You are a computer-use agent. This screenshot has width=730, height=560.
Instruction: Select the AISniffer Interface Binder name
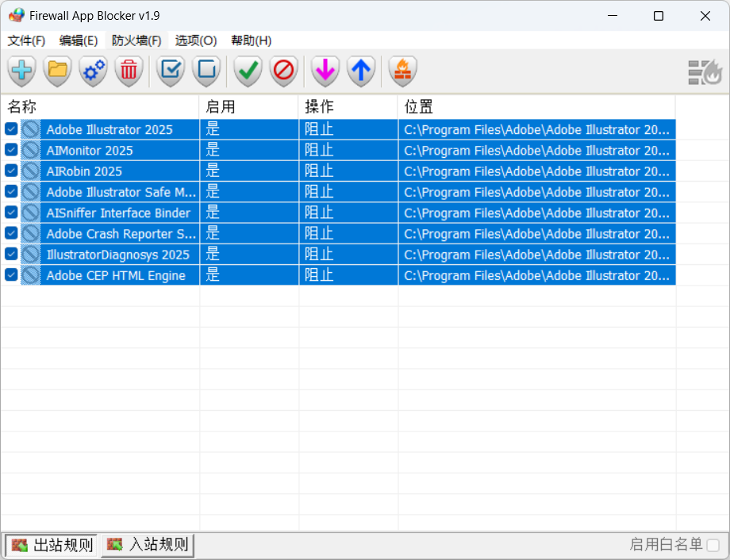tap(118, 213)
